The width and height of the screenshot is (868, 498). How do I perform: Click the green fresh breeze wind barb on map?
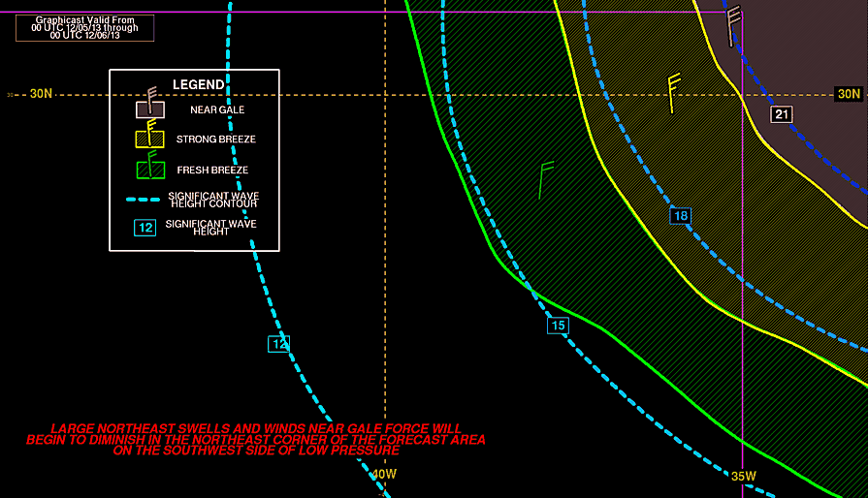[546, 180]
